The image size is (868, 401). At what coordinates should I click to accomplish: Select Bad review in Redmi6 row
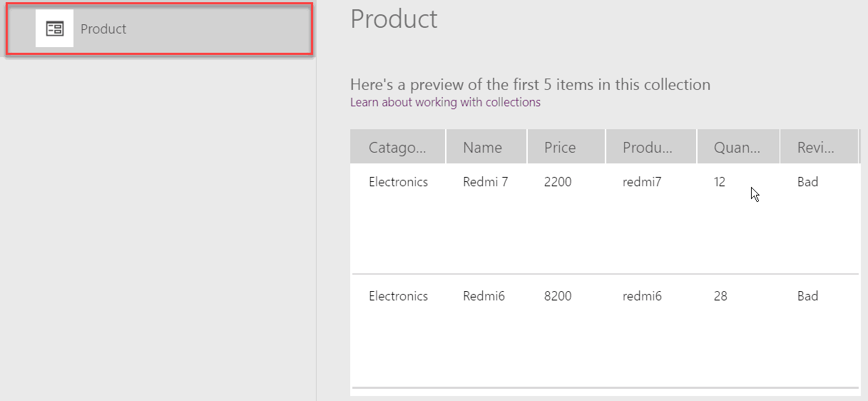point(807,296)
